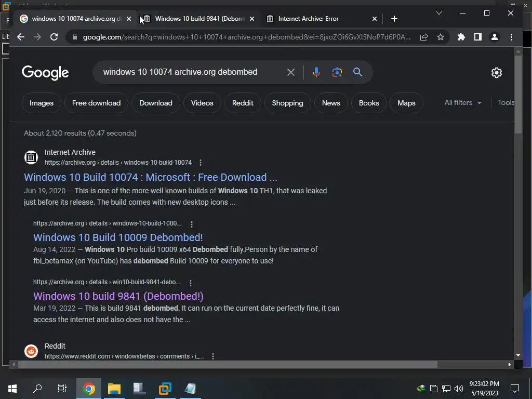
Task: Filter results by Books
Action: point(369,103)
